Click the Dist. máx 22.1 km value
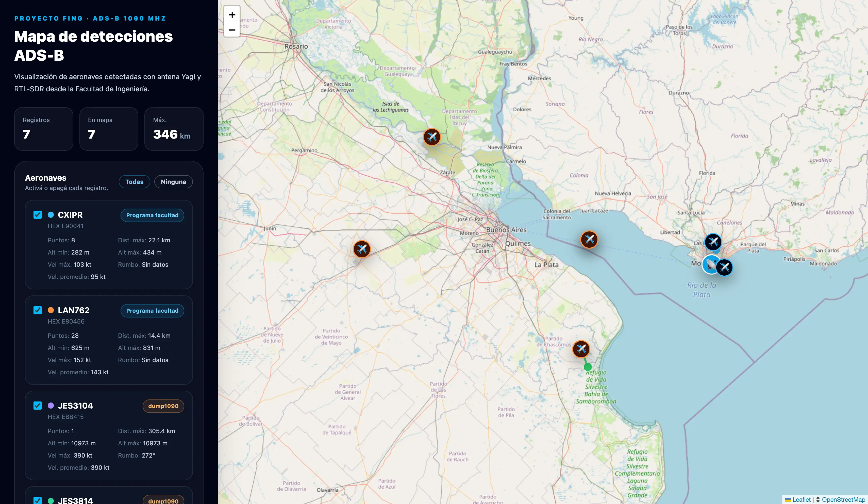Viewport: 868px width, 504px height. pos(159,240)
